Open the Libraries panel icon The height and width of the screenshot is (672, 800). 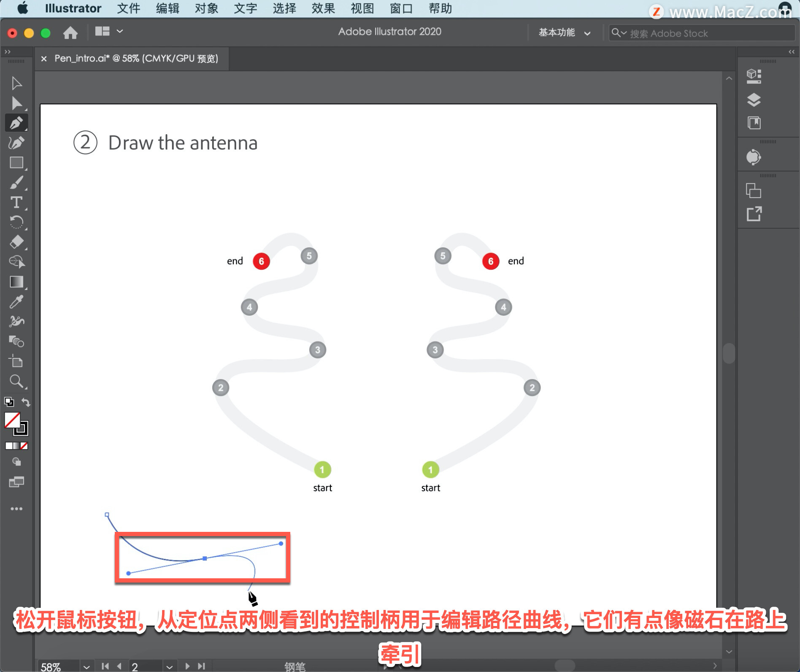754,123
